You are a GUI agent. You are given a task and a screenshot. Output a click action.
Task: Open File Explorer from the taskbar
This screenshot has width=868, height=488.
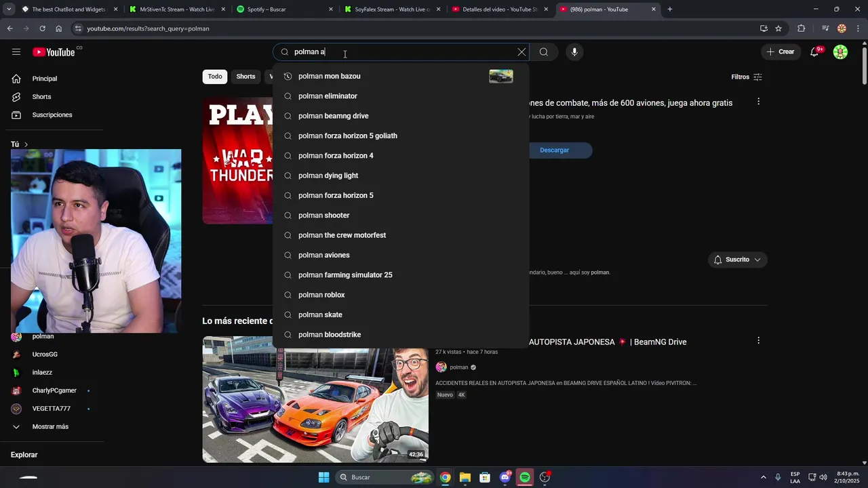pos(465,477)
